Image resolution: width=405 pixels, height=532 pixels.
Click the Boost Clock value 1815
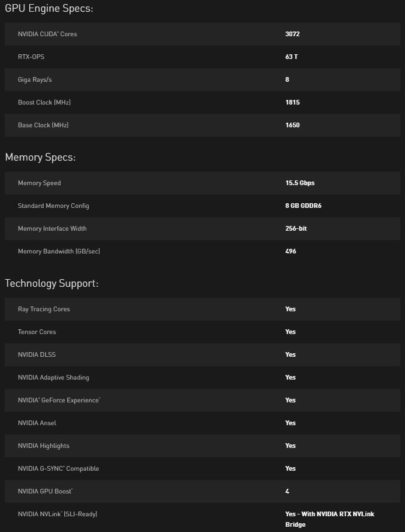pyautogui.click(x=292, y=102)
